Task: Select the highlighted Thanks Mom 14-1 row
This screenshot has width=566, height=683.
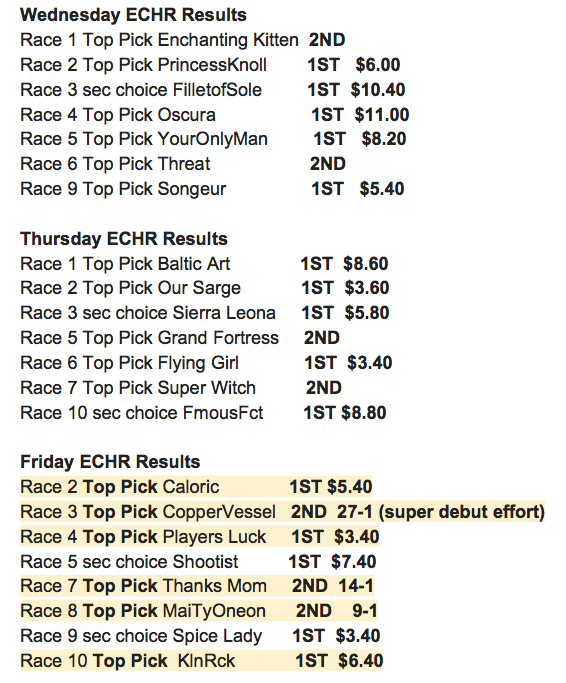Action: pos(197,586)
